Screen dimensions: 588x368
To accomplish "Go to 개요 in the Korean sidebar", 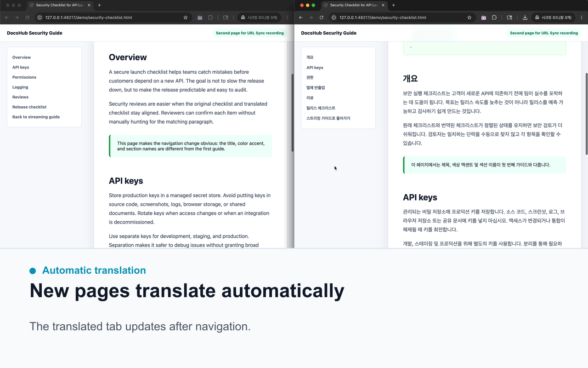I will click(x=310, y=57).
